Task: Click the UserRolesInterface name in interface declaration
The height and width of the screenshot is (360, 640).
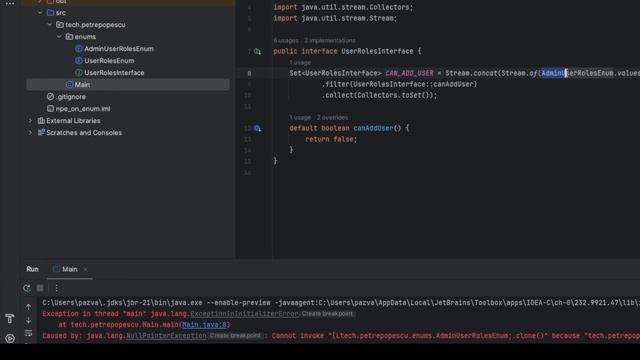Action: click(x=377, y=51)
